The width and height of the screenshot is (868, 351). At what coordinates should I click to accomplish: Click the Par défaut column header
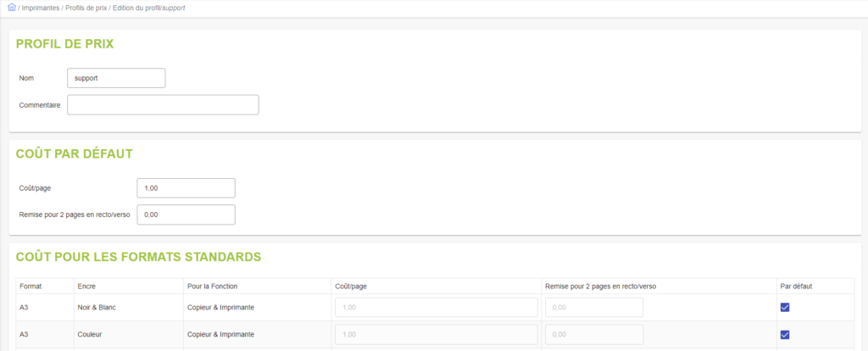coord(795,286)
